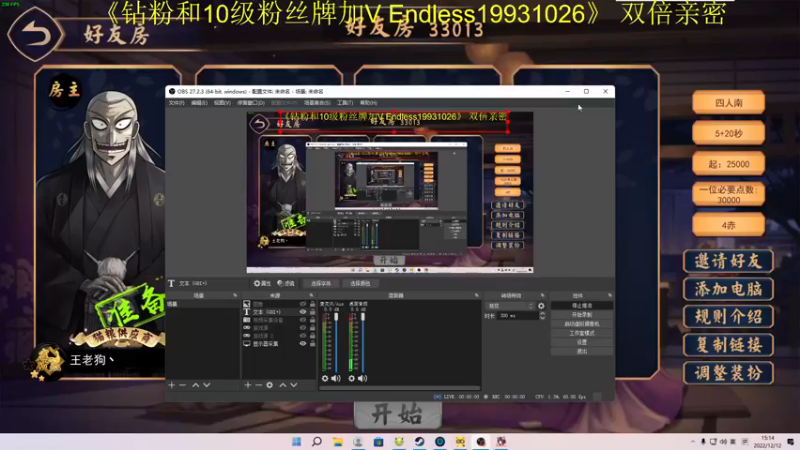Toggle visibility of the video capture device source
Viewport: 800px width, 450px height.
point(303,320)
